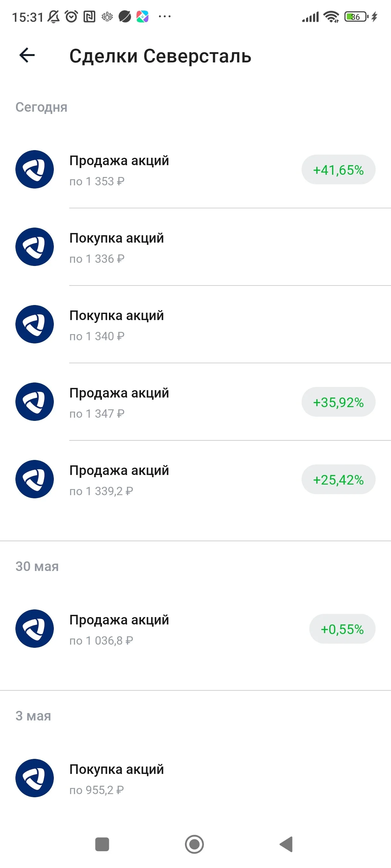Tap the status bar overflow dots
The width and height of the screenshot is (391, 868).
(165, 16)
